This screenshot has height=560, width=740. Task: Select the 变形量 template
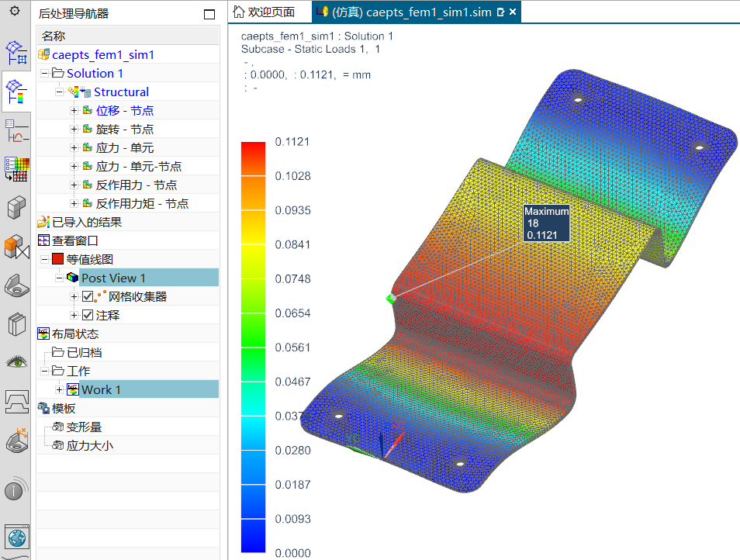tap(128, 427)
